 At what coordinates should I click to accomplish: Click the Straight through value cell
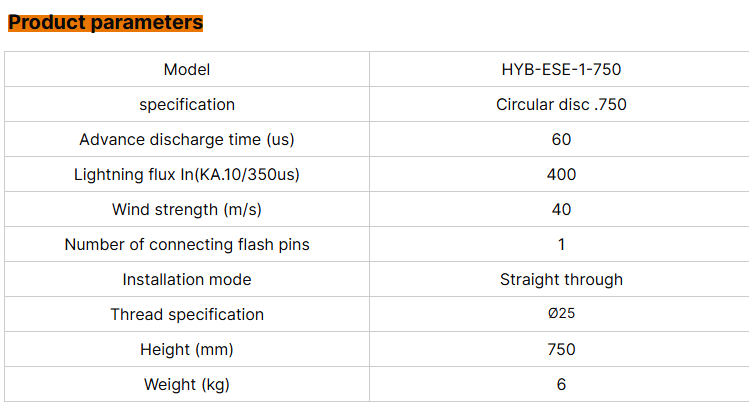click(x=561, y=280)
